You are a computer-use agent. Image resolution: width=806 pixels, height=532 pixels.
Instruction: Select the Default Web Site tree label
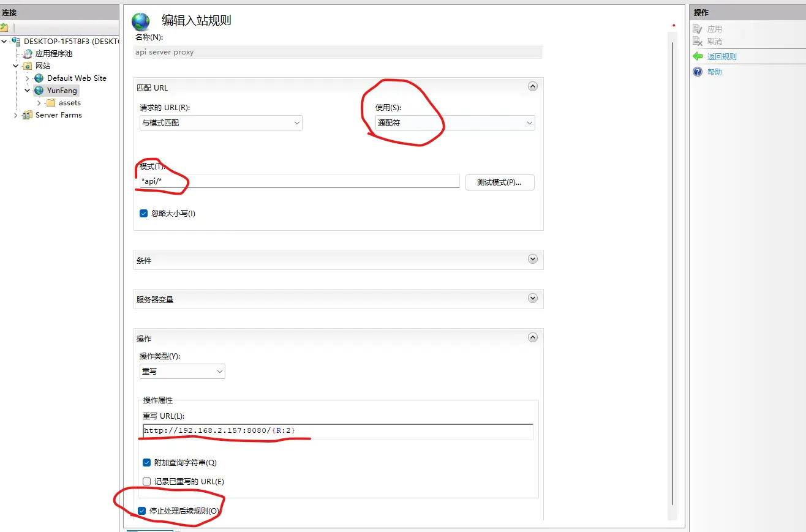pos(77,78)
